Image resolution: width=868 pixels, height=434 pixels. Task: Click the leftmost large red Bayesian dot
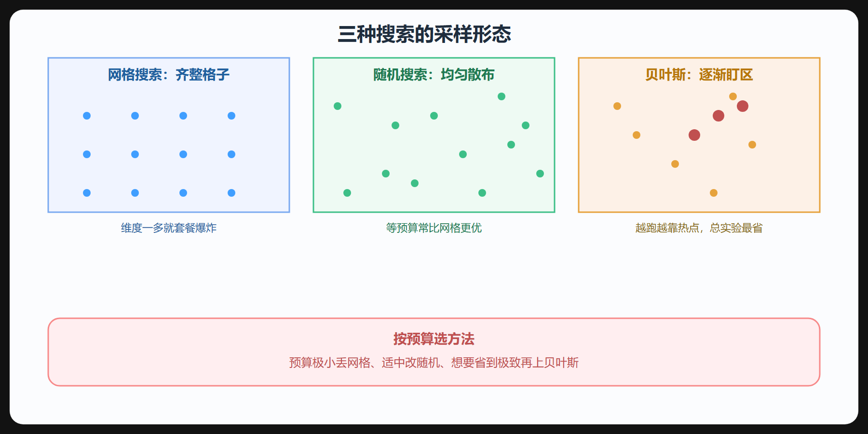coord(694,135)
